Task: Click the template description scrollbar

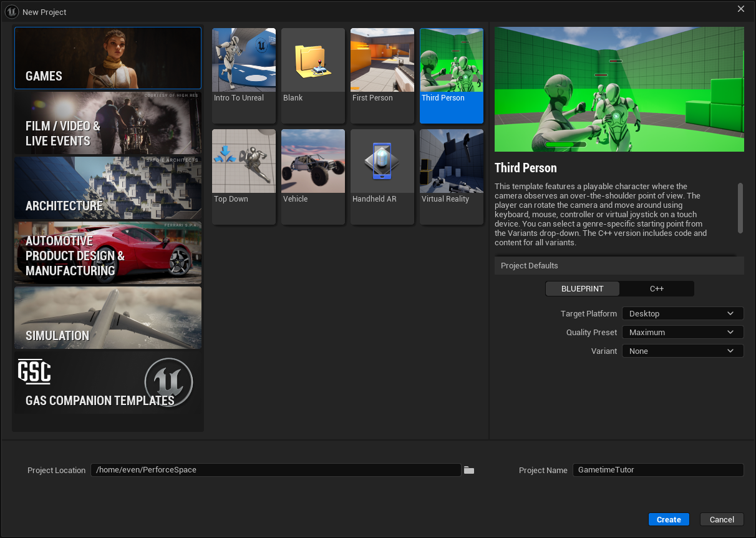Action: point(740,208)
